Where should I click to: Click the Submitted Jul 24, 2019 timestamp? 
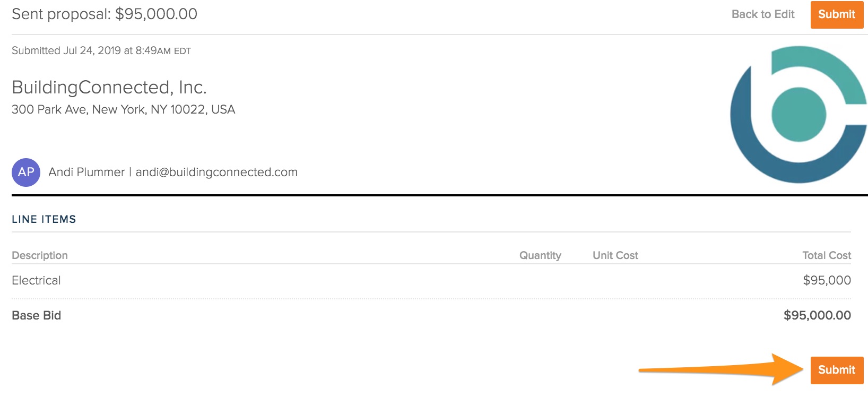(101, 51)
